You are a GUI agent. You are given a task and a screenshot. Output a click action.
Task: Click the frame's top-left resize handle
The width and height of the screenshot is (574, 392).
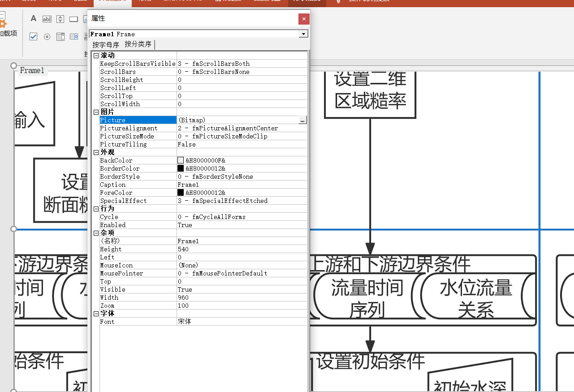coord(14,66)
